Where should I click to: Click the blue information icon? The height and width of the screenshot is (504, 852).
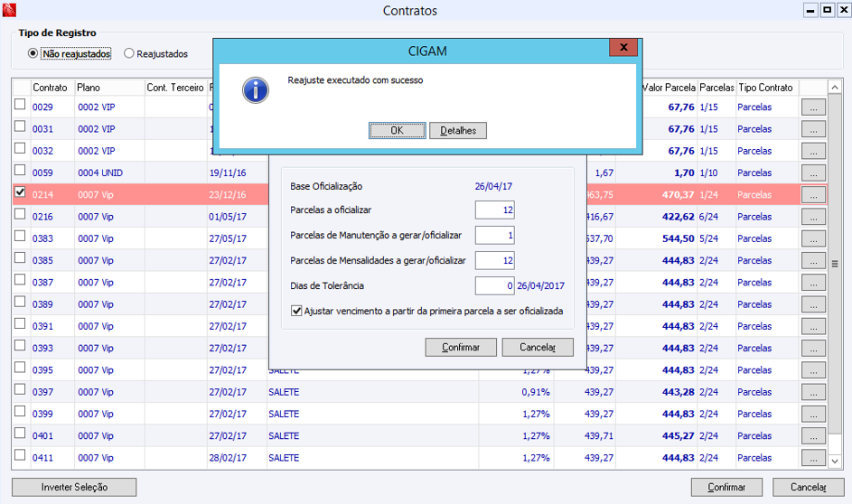pyautogui.click(x=256, y=90)
